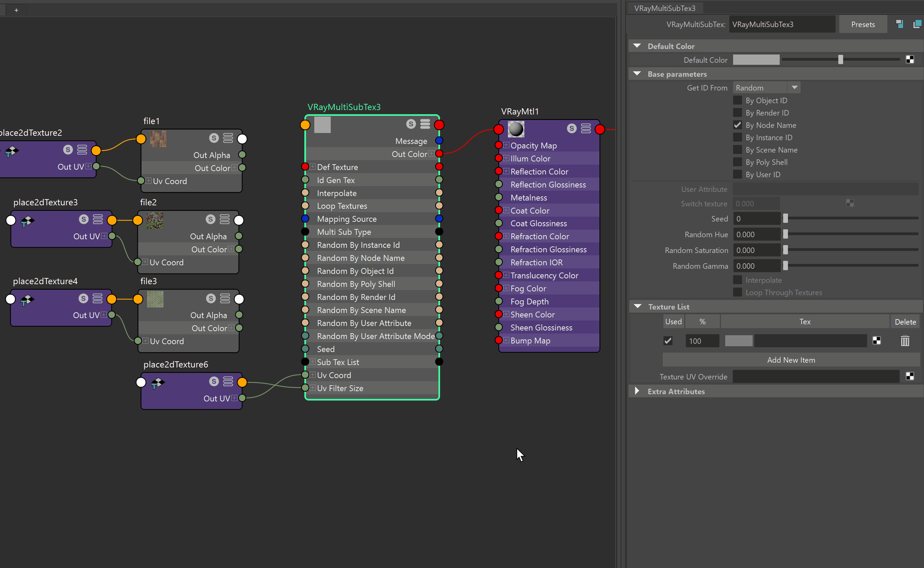Click the placement icon on place2dTexture4 node
Viewport: 924px width, 568px height.
27,300
